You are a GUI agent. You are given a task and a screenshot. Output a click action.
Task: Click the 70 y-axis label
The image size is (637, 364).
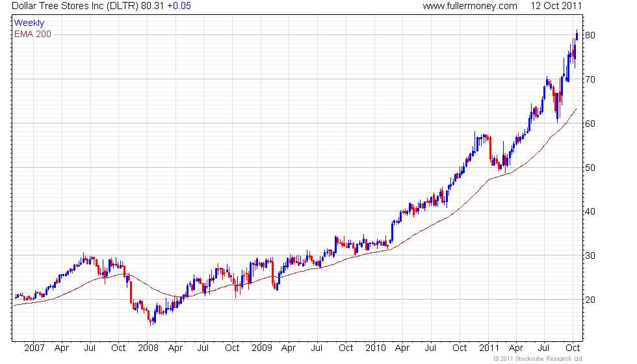(590, 79)
